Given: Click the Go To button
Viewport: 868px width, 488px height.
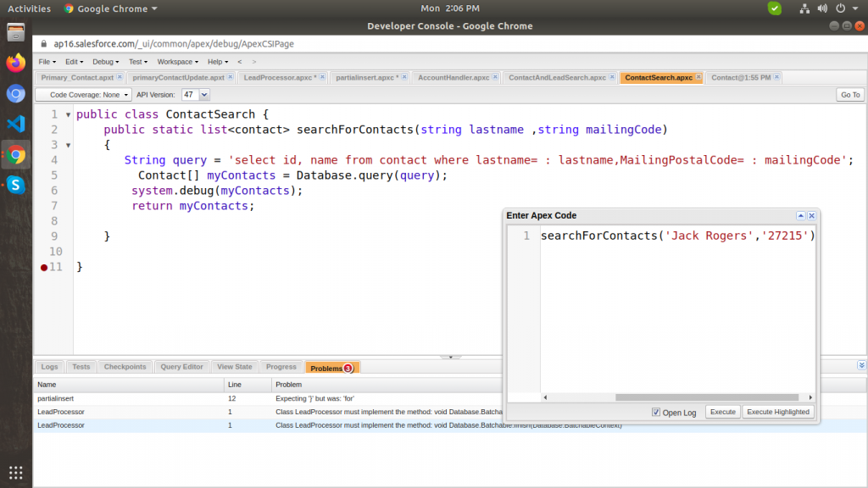Looking at the screenshot, I should pos(849,95).
